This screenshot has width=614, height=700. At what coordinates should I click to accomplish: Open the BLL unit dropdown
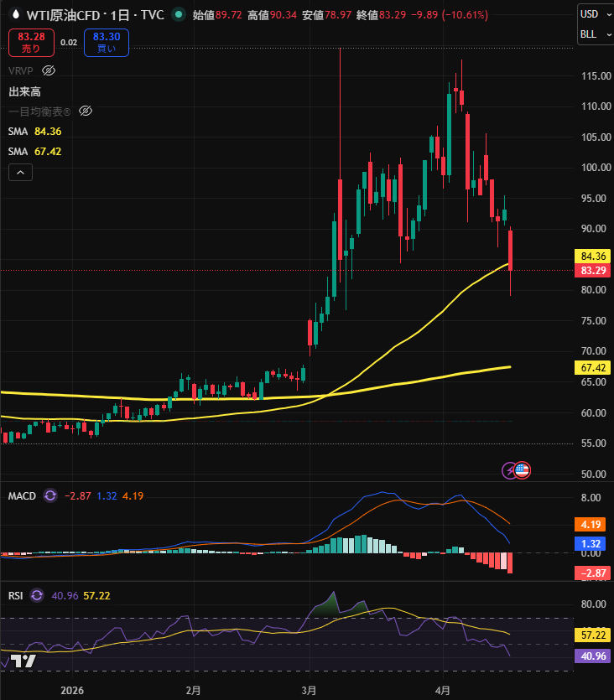click(x=593, y=35)
